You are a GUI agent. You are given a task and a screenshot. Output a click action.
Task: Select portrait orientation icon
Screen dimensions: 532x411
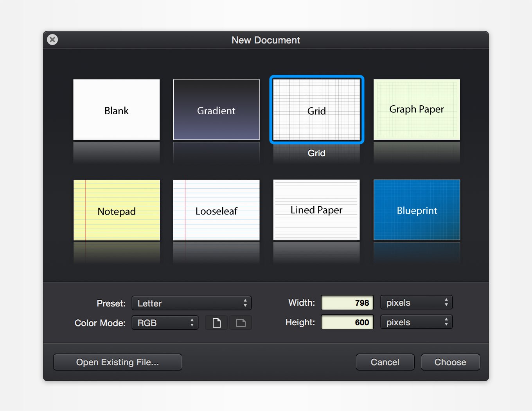click(x=216, y=323)
